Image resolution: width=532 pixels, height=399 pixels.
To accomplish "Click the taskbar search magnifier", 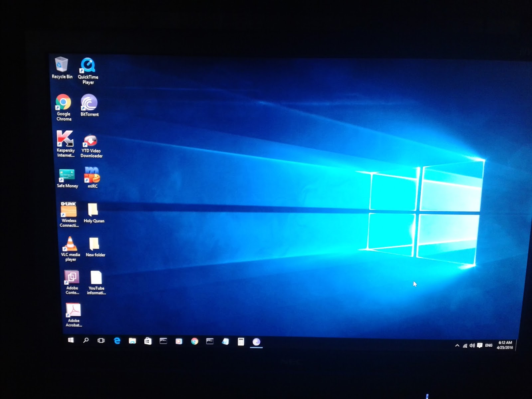I will [x=86, y=340].
